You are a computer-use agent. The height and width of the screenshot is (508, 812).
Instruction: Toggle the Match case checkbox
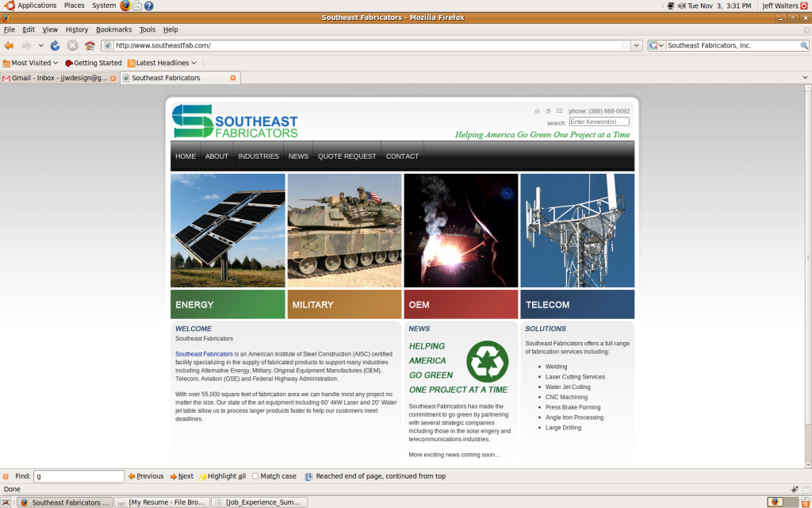(255, 476)
